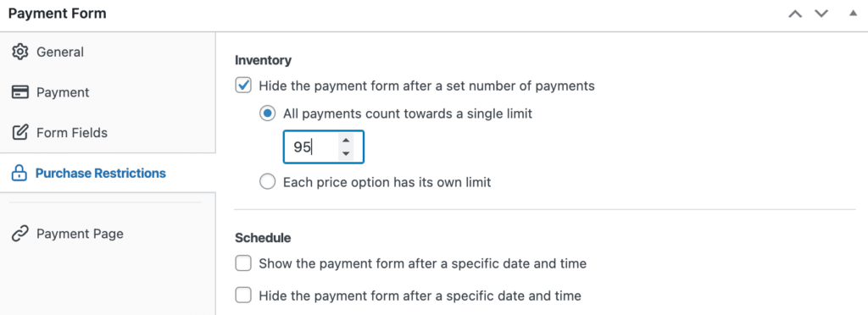The height and width of the screenshot is (315, 868).
Task: Collapse the Payment Form panel triangle
Action: [x=853, y=13]
